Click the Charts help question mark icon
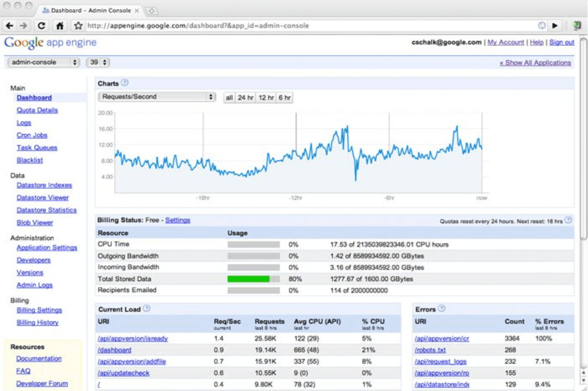This screenshot has width=588, height=391. point(125,83)
